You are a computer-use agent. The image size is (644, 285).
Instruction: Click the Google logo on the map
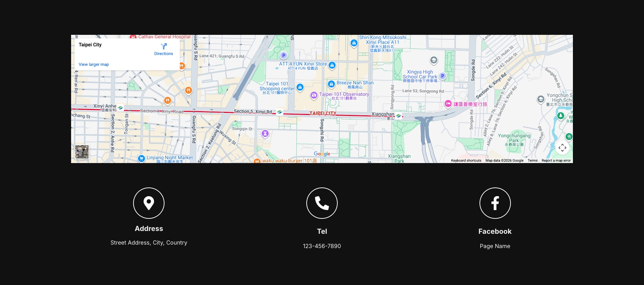click(322, 154)
